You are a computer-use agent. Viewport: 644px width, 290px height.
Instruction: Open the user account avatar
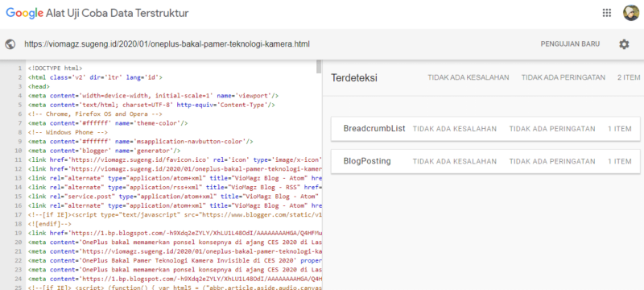[x=630, y=13]
